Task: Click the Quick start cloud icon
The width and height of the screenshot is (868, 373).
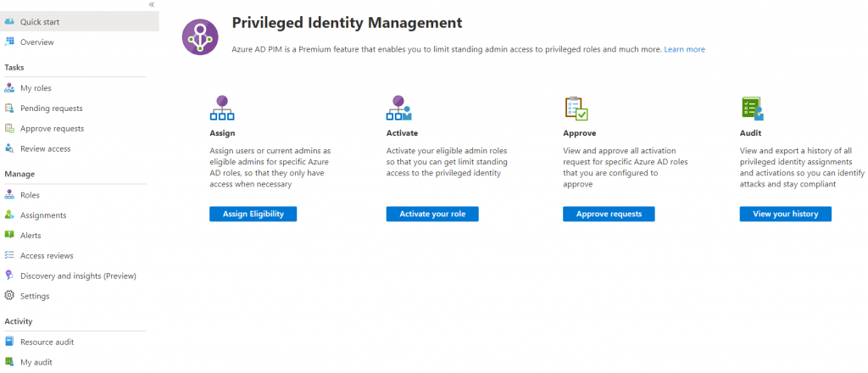Action: 8,21
